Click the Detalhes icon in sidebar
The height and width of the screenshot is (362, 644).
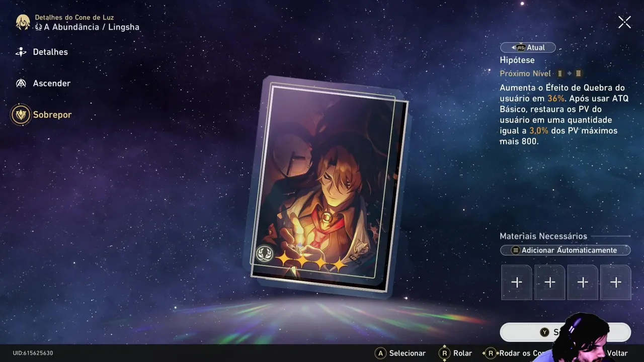coord(21,52)
